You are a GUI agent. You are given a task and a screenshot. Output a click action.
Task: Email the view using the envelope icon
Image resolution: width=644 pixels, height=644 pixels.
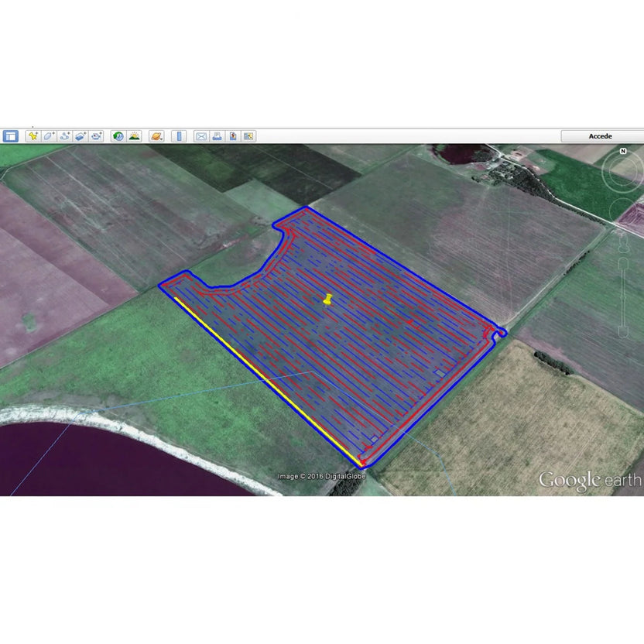pyautogui.click(x=201, y=136)
